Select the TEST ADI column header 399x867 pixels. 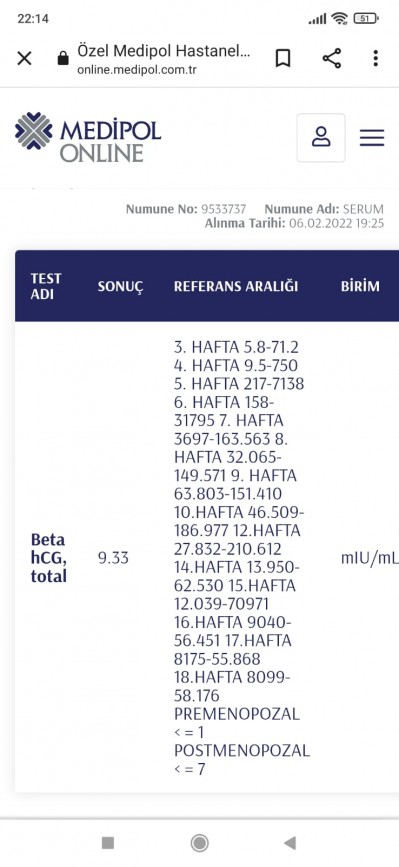46,286
